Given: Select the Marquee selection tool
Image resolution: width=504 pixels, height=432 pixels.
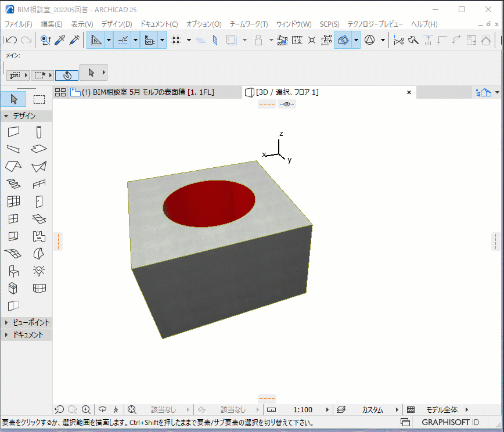Looking at the screenshot, I should pos(39,99).
